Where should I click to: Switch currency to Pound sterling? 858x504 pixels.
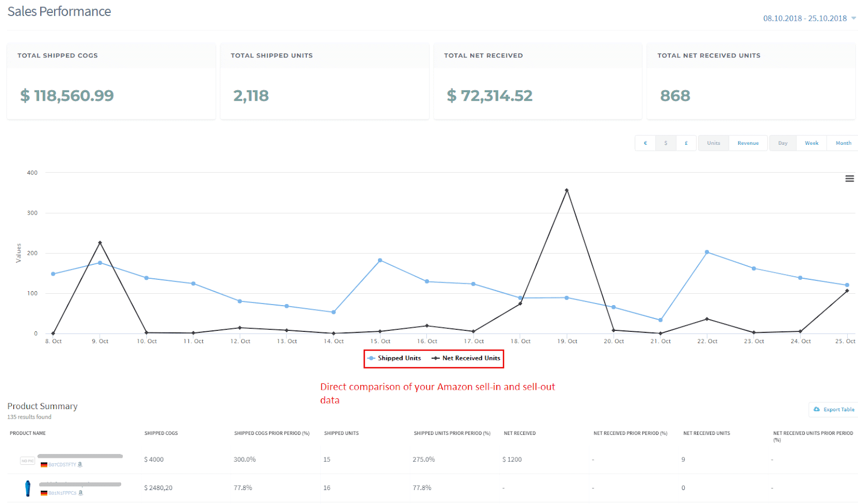(x=686, y=143)
